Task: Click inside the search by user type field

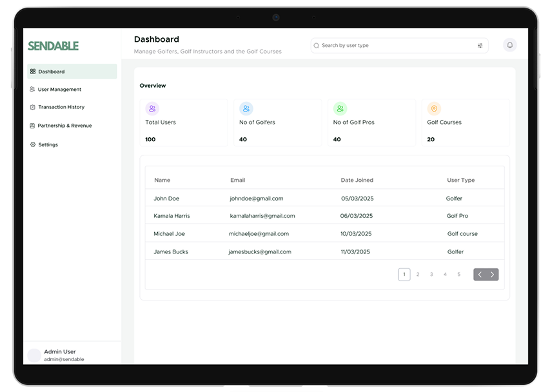Action: coord(374,45)
